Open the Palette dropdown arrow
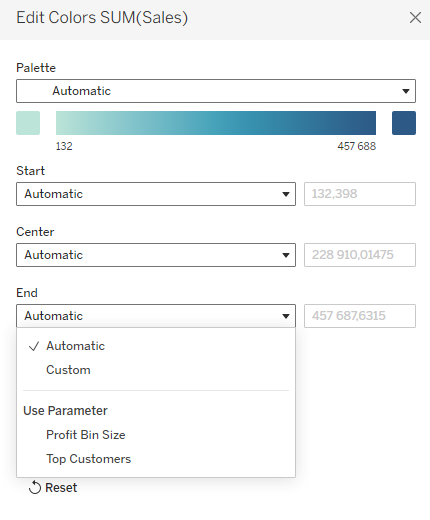The height and width of the screenshot is (520, 430). [x=405, y=91]
